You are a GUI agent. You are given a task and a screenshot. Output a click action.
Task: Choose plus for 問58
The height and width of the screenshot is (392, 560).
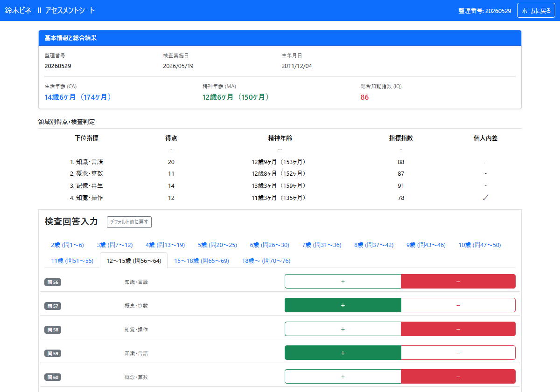click(343, 329)
